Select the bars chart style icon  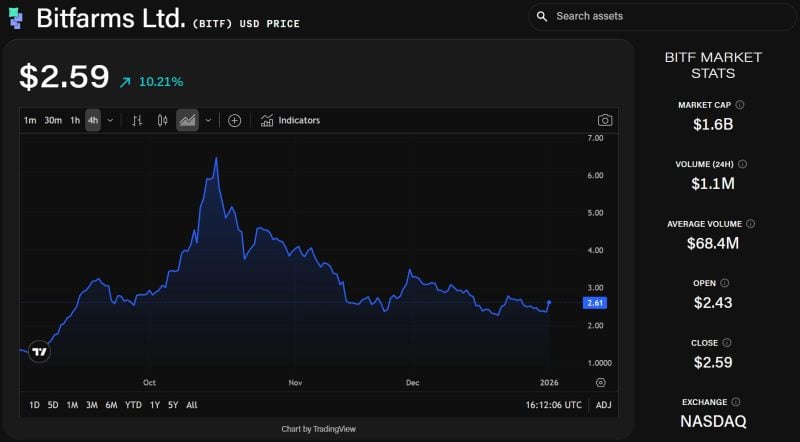pos(138,120)
